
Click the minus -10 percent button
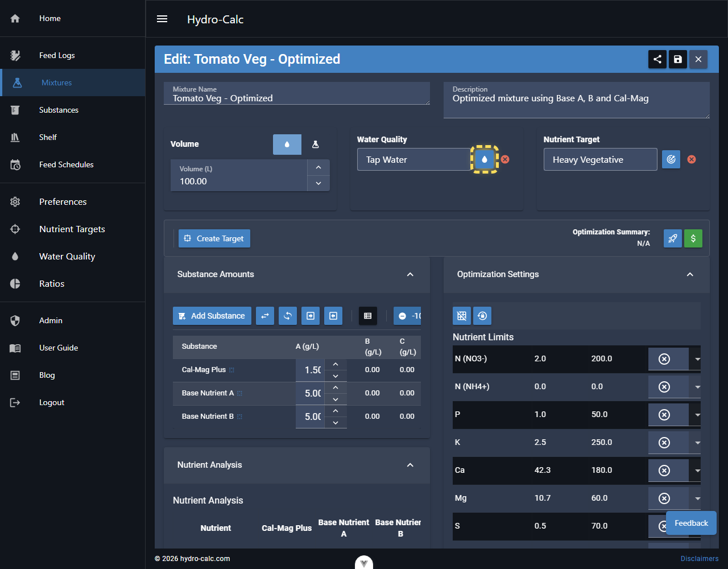tap(408, 316)
